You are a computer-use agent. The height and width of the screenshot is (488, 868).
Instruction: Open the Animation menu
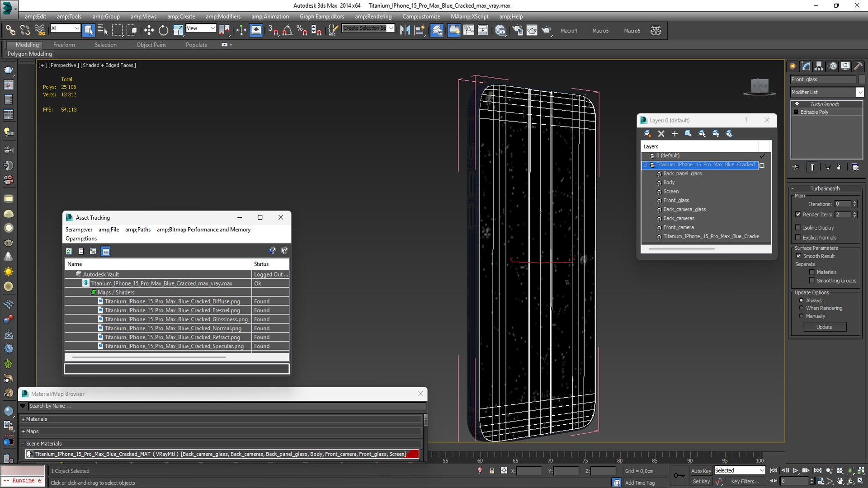pos(270,17)
